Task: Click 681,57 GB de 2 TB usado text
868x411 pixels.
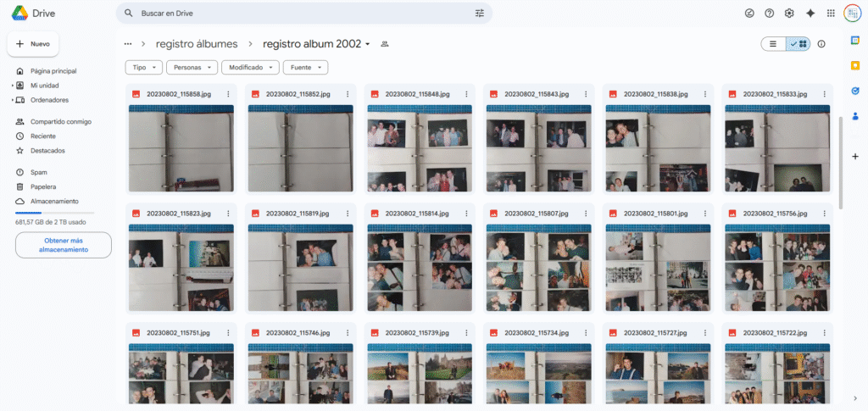Action: 50,222
